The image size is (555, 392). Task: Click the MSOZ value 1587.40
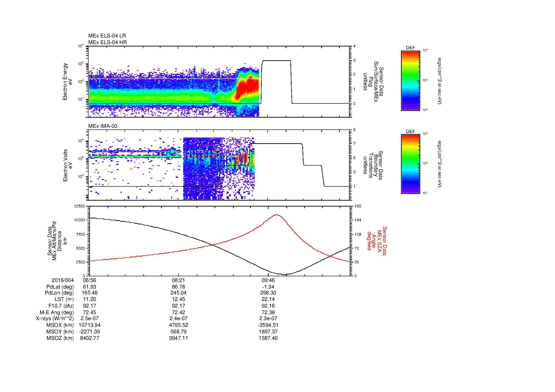click(268, 338)
